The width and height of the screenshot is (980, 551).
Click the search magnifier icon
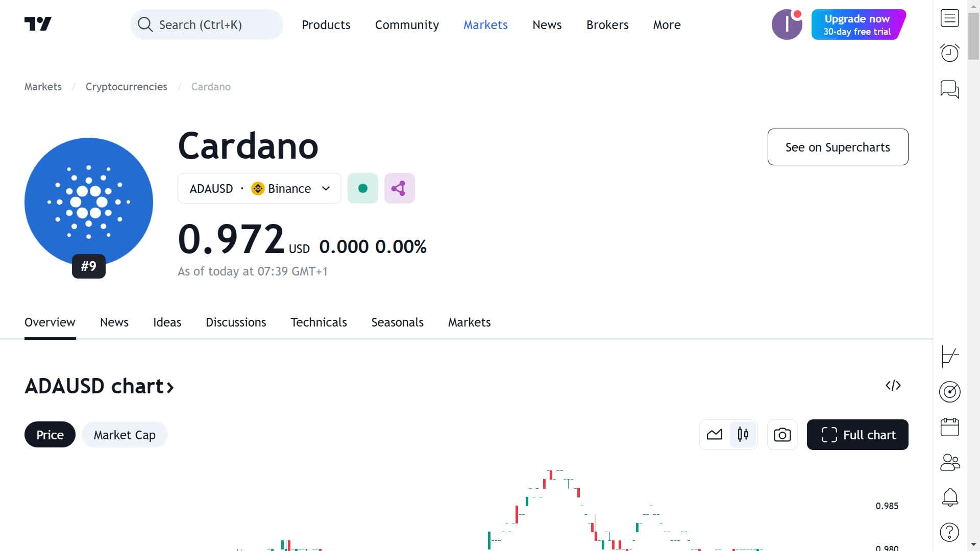pyautogui.click(x=145, y=24)
